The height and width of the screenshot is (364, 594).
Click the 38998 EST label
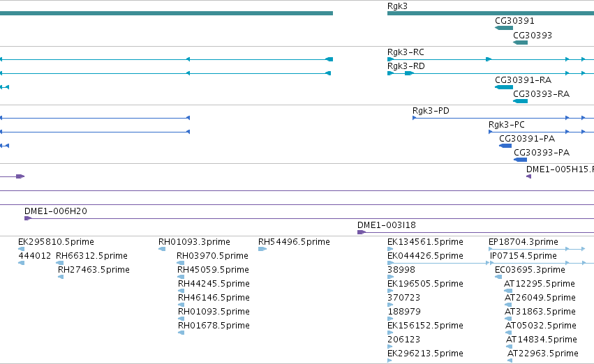tap(401, 270)
